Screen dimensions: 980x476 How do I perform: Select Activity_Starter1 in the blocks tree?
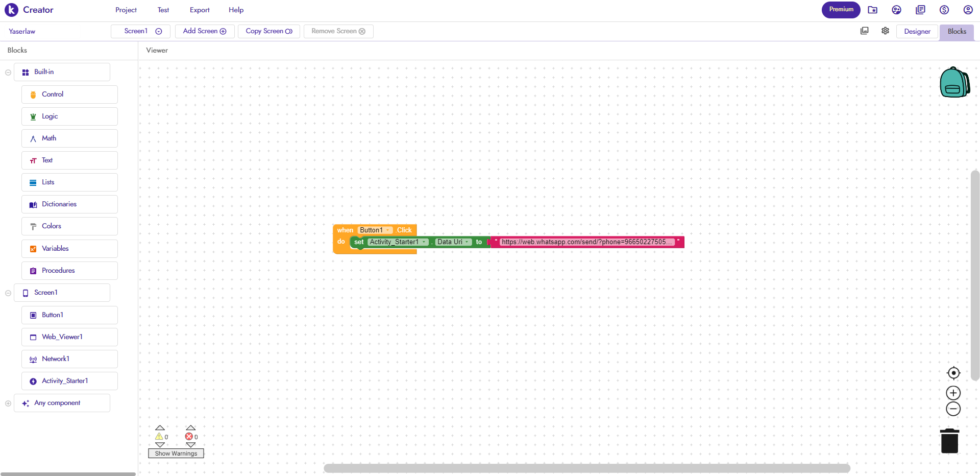click(x=69, y=381)
